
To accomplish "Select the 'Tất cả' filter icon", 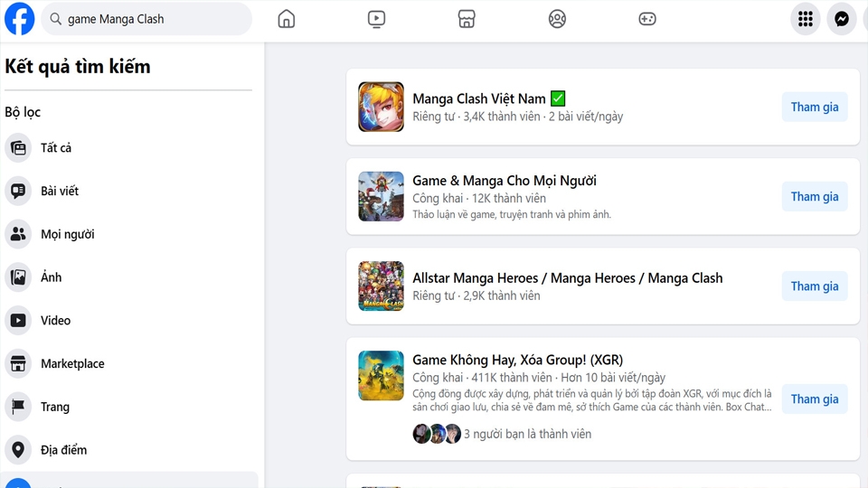I will pos(18,147).
